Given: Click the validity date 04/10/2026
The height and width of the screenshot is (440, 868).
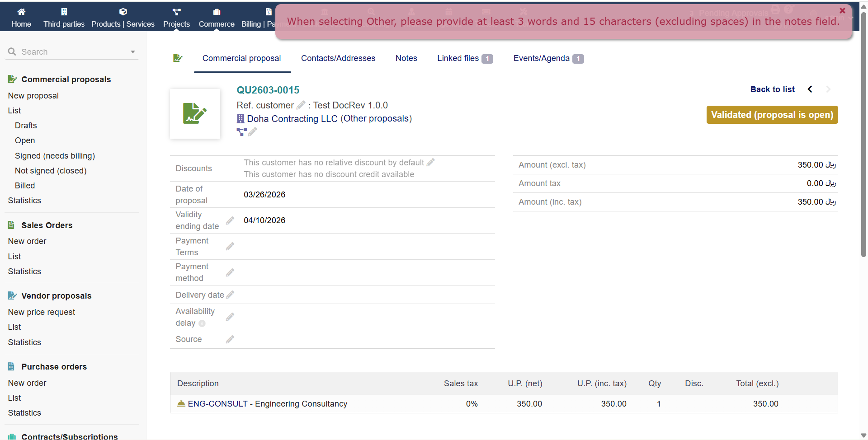Looking at the screenshot, I should pyautogui.click(x=264, y=220).
